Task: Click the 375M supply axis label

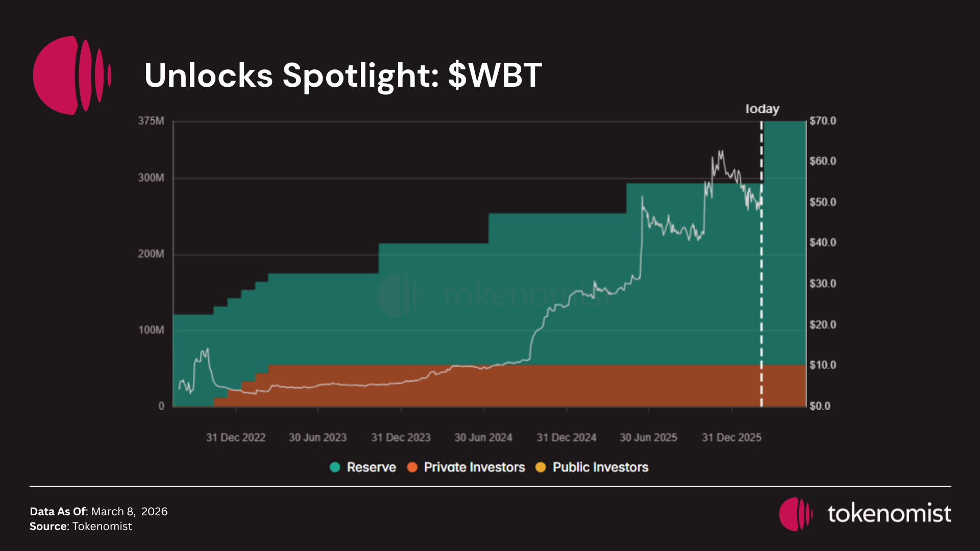Action: click(x=151, y=121)
